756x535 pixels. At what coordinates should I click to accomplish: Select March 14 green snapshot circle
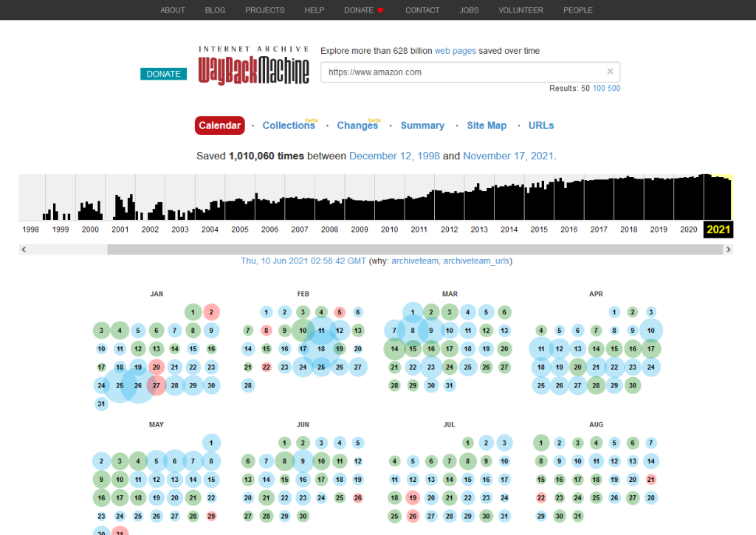[x=394, y=348]
